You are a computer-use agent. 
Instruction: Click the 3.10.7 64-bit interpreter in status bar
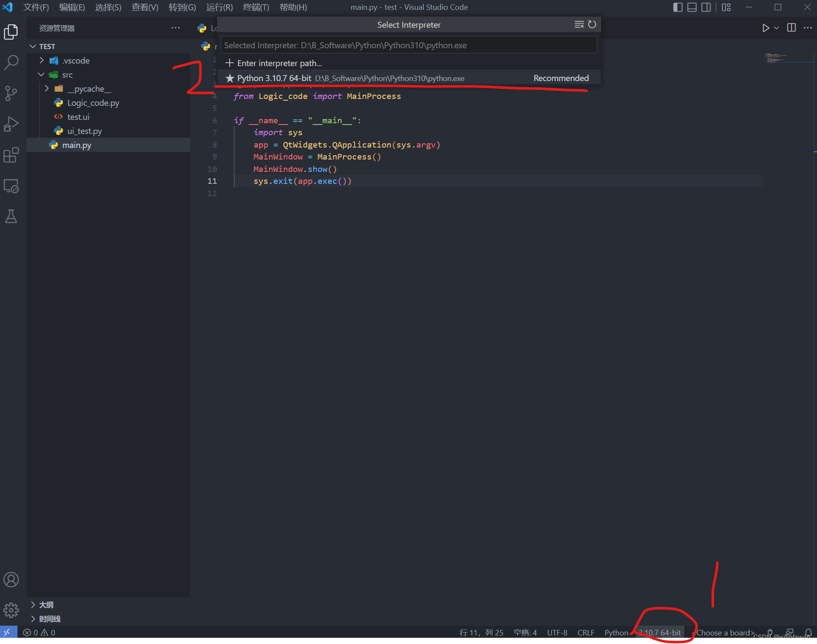pos(660,632)
